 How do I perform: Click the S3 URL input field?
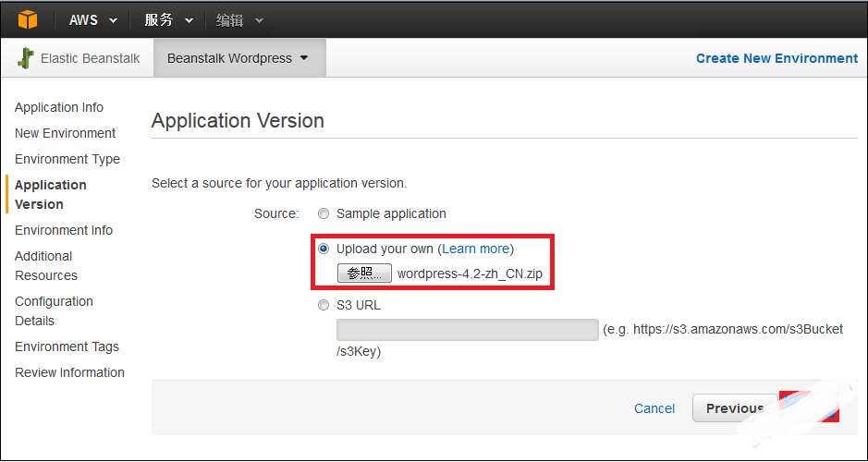(x=468, y=330)
